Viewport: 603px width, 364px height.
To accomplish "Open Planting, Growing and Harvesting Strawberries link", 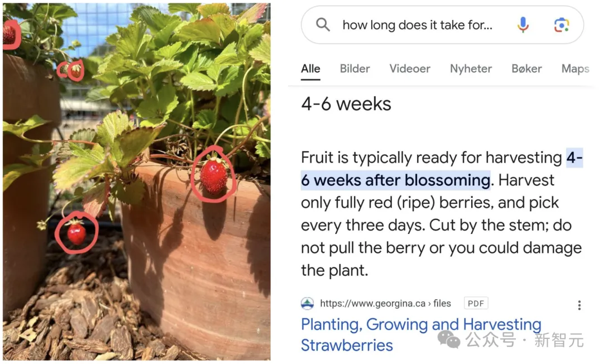I will [421, 335].
